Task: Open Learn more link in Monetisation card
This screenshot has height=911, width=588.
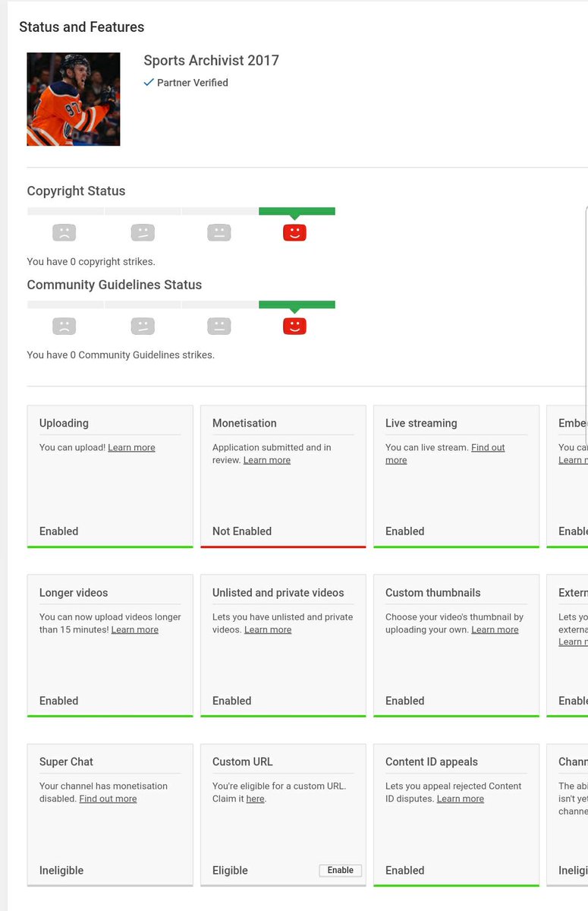Action: [x=267, y=460]
